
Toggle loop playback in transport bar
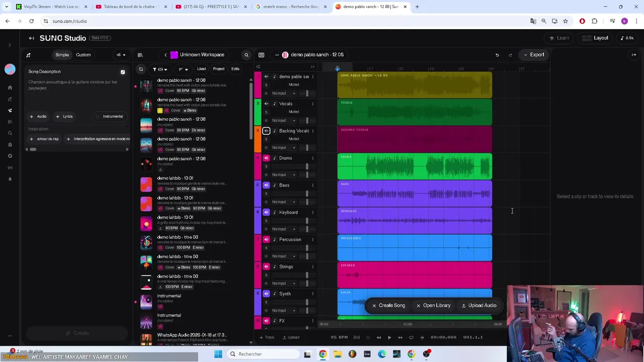click(x=411, y=337)
